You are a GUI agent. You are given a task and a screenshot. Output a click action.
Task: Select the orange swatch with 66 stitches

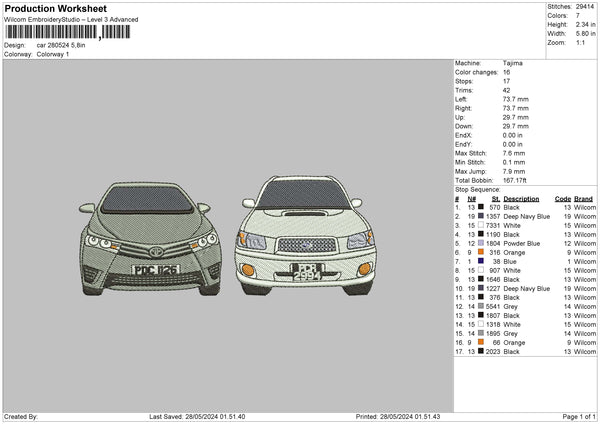point(481,342)
